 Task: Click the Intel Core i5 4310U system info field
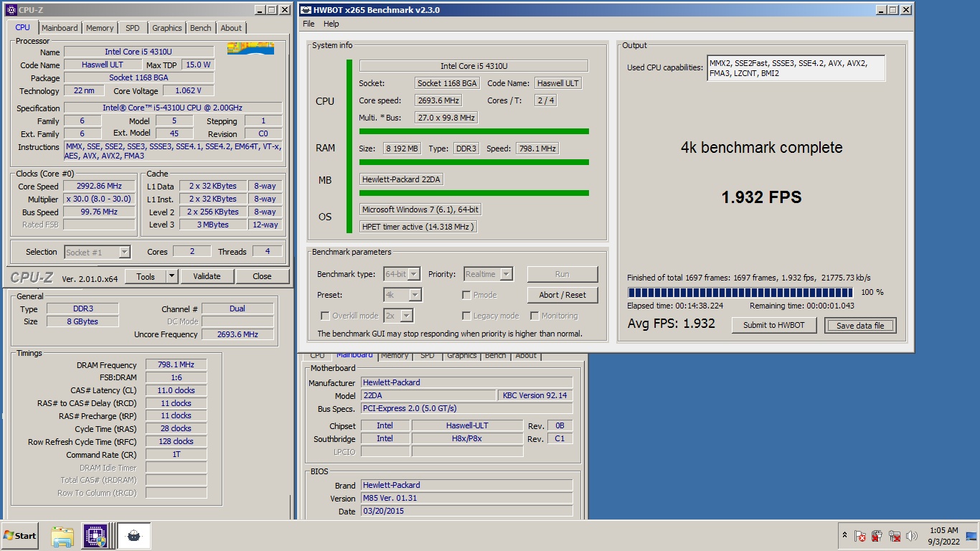pos(473,66)
